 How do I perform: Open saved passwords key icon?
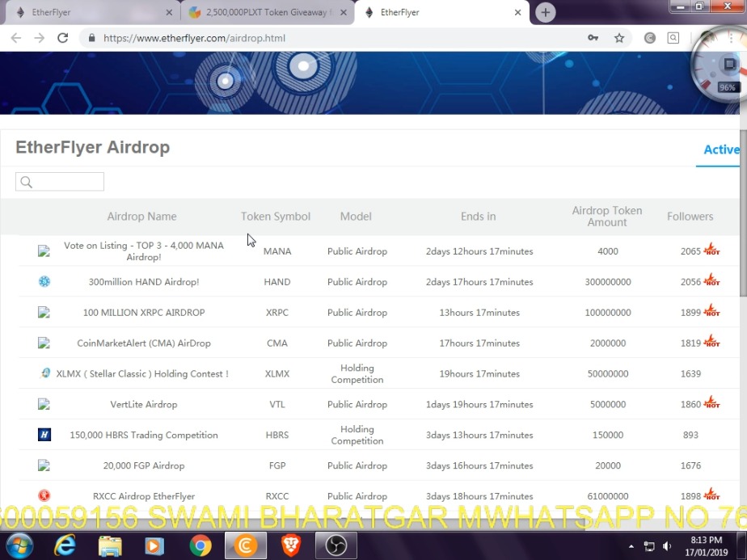click(x=593, y=38)
